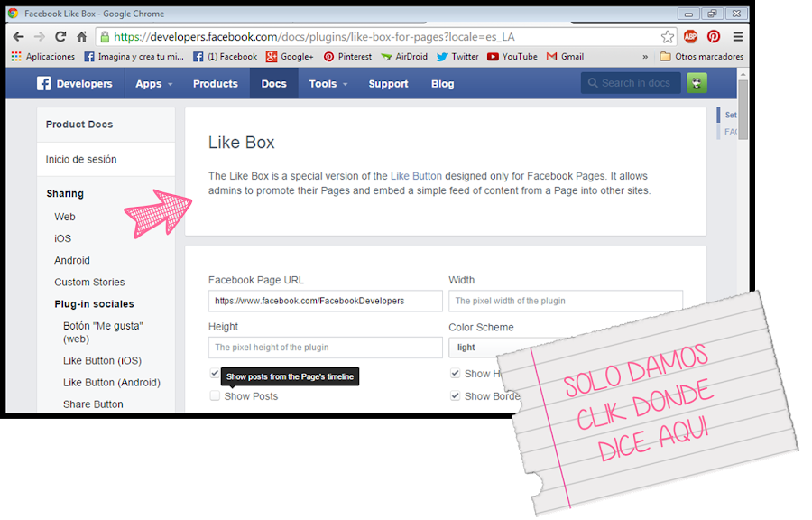The width and height of the screenshot is (812, 520).
Task: Click the secure padlock icon in address bar
Action: (x=105, y=37)
